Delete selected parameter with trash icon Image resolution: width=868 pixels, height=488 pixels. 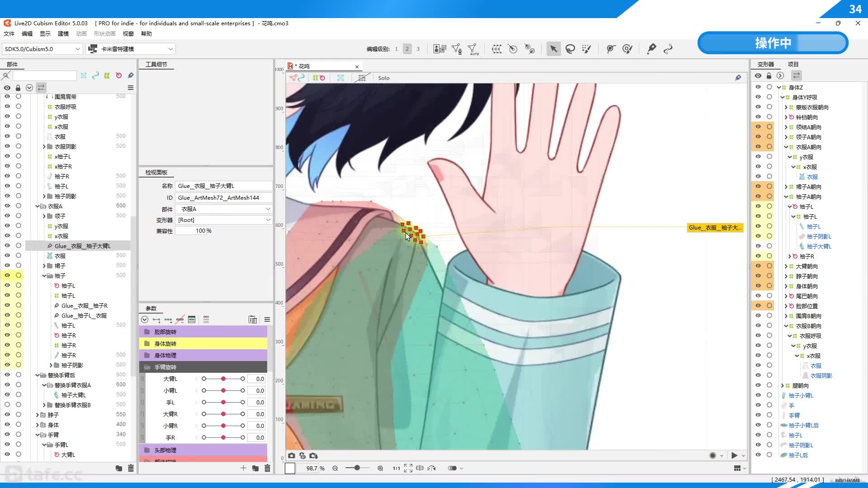[267, 468]
